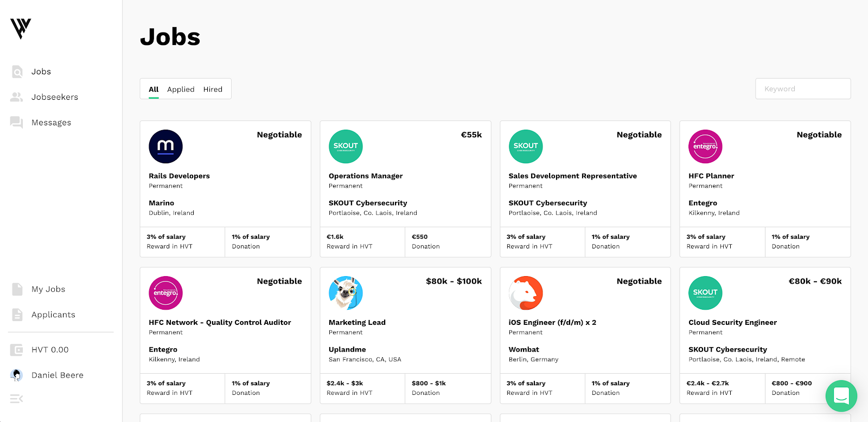Open Jobs in the sidebar
Screen dimensions: 868x422
click(x=41, y=72)
